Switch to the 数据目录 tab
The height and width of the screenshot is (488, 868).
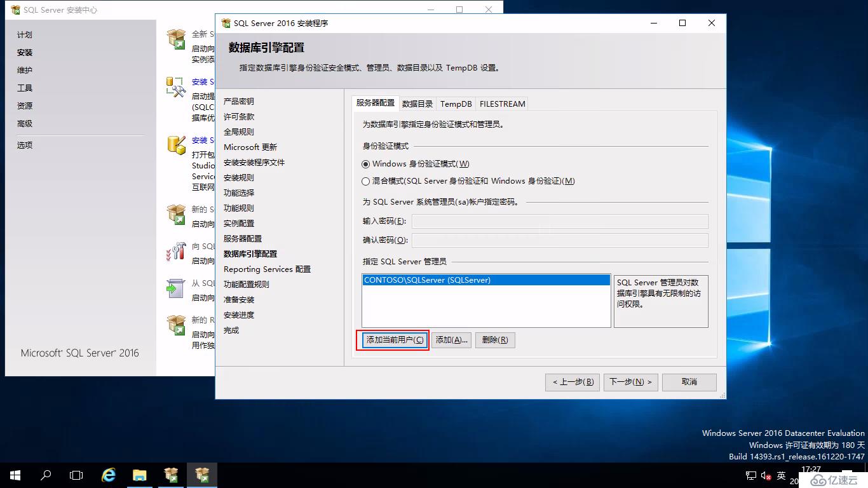coord(417,104)
